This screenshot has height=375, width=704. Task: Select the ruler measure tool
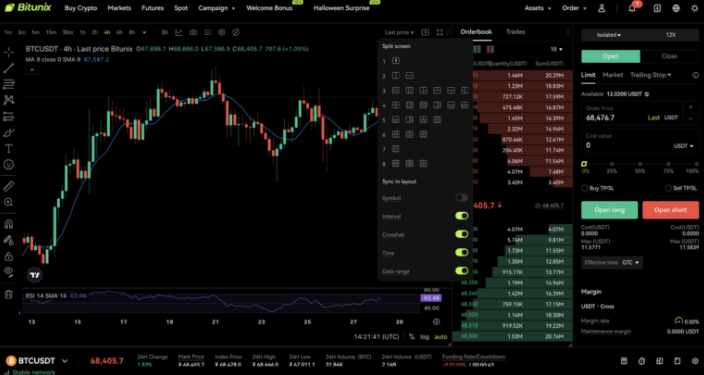[x=9, y=186]
